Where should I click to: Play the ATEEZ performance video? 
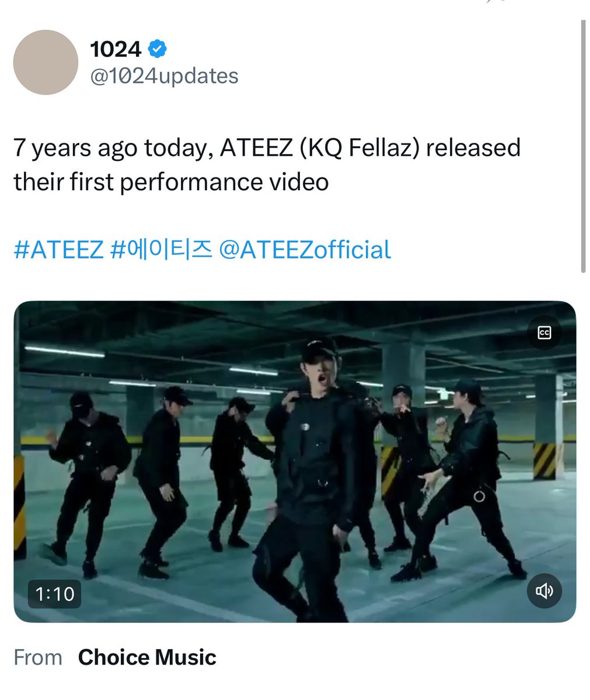pos(295,461)
